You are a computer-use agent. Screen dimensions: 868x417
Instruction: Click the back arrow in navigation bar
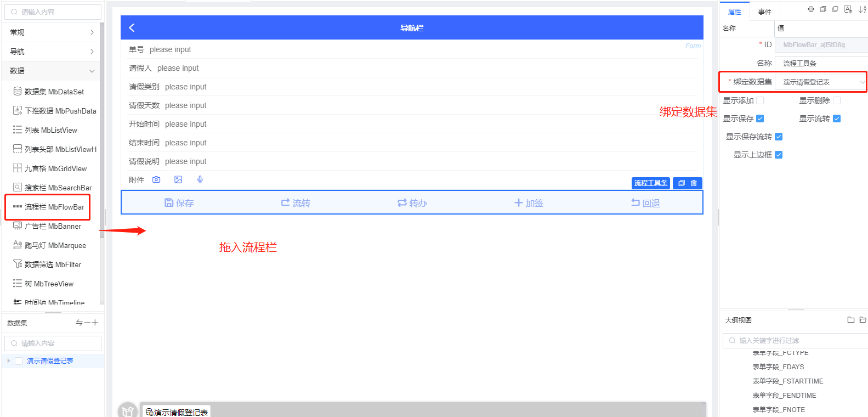coord(132,27)
